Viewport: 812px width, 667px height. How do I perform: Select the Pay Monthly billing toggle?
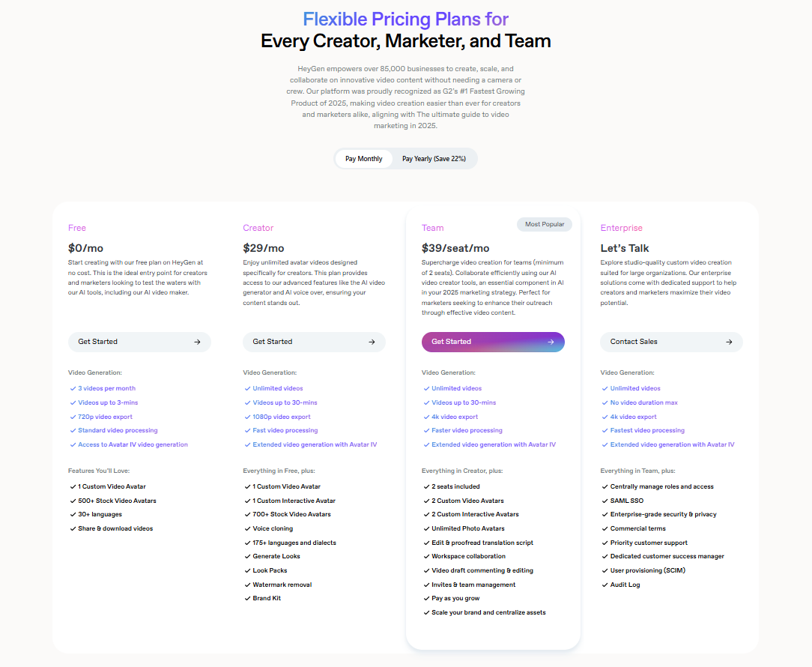click(x=363, y=159)
